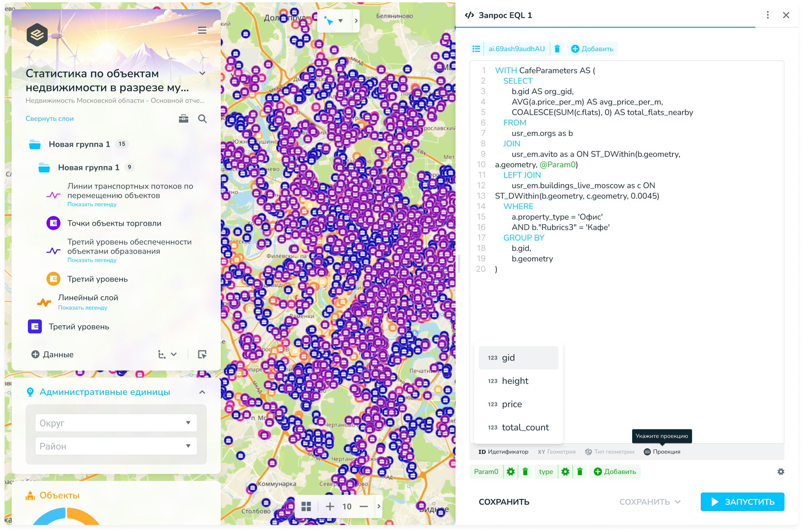The width and height of the screenshot is (803, 532).
Task: Delete the Param0 parameter
Action: pyautogui.click(x=525, y=472)
